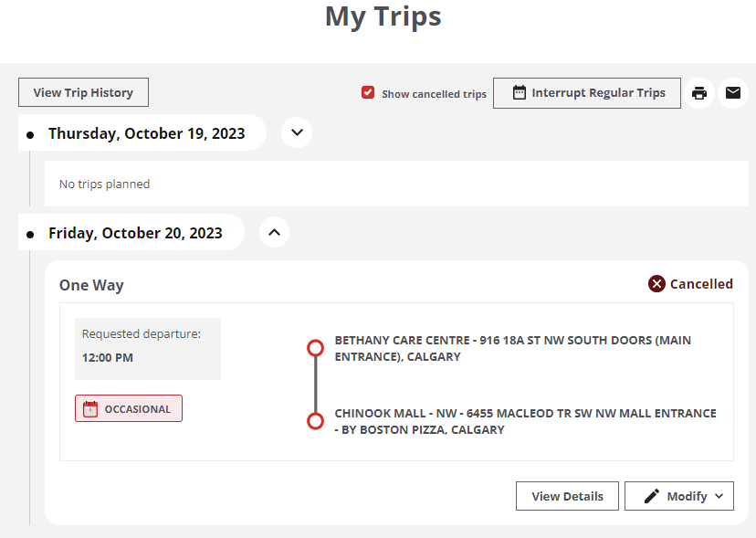Toggle the Show cancelled trips checkbox
756x538 pixels.
pyautogui.click(x=368, y=92)
